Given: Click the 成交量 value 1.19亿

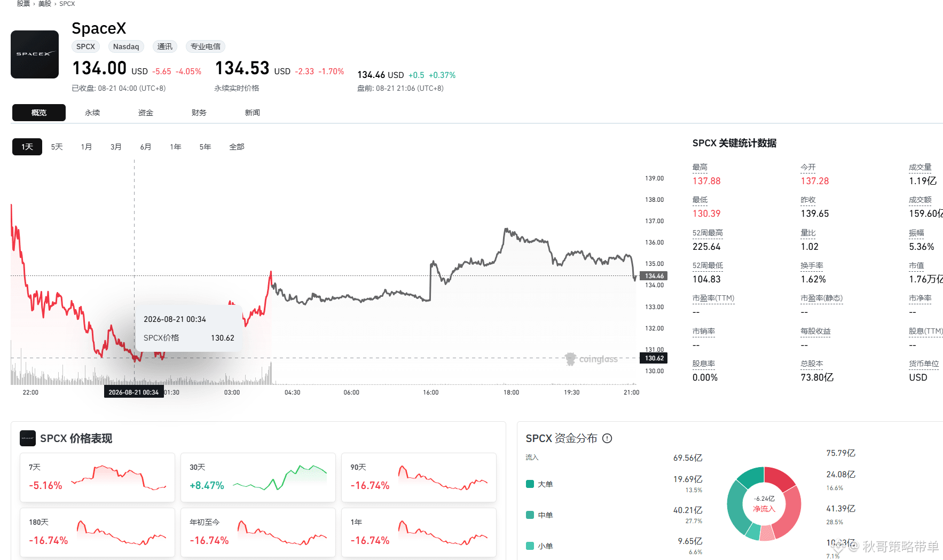Looking at the screenshot, I should [923, 181].
